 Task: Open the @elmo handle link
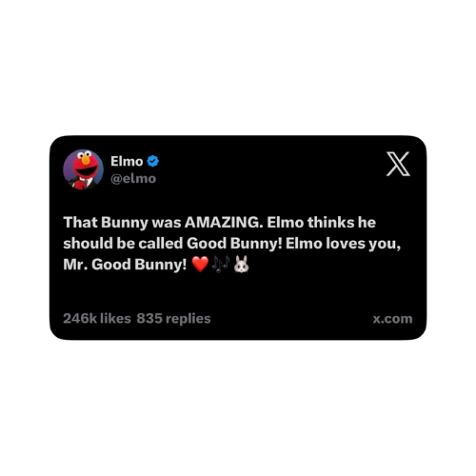(133, 179)
